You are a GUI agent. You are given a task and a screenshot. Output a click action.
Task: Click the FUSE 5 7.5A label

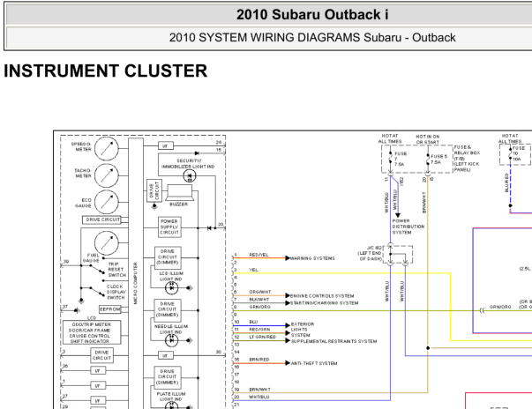tap(439, 160)
